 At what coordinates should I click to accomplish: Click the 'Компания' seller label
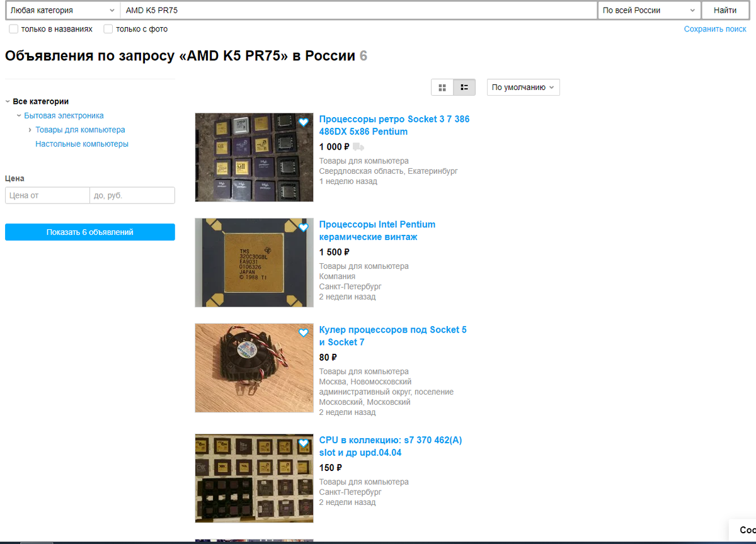(337, 276)
